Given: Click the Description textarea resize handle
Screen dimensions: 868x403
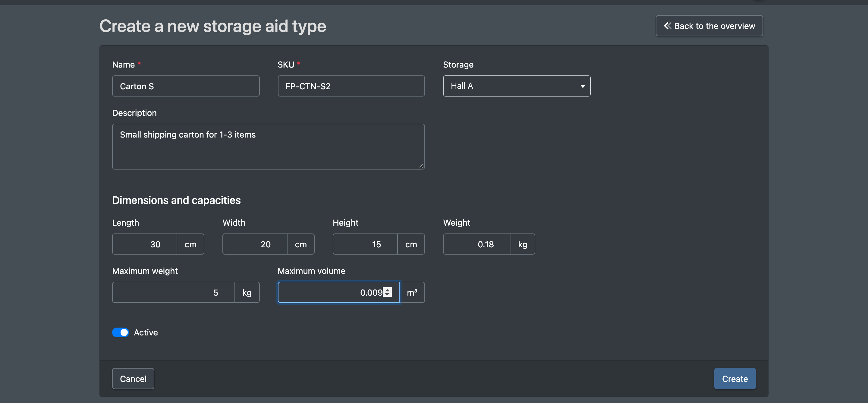Looking at the screenshot, I should click(421, 166).
